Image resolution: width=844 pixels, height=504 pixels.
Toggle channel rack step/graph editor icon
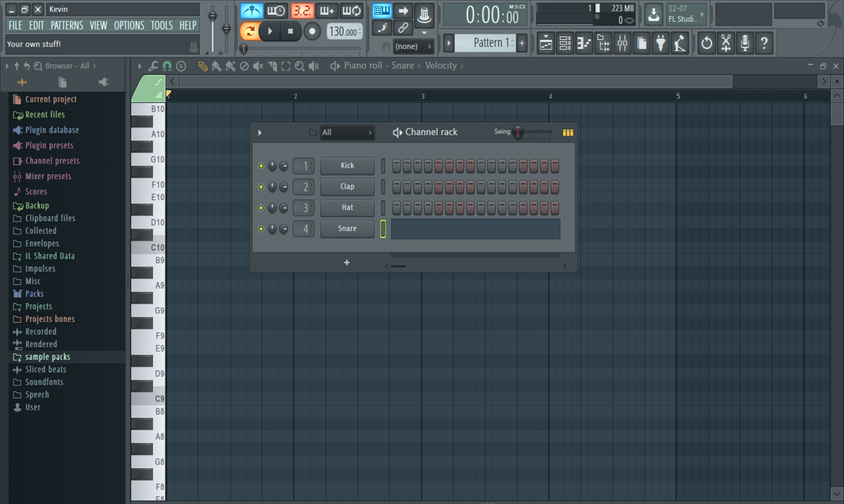click(568, 132)
